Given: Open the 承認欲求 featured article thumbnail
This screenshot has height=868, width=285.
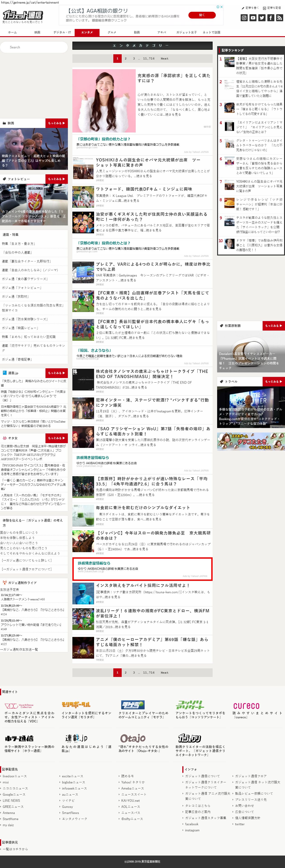Looking at the screenshot, I should pos(104,100).
